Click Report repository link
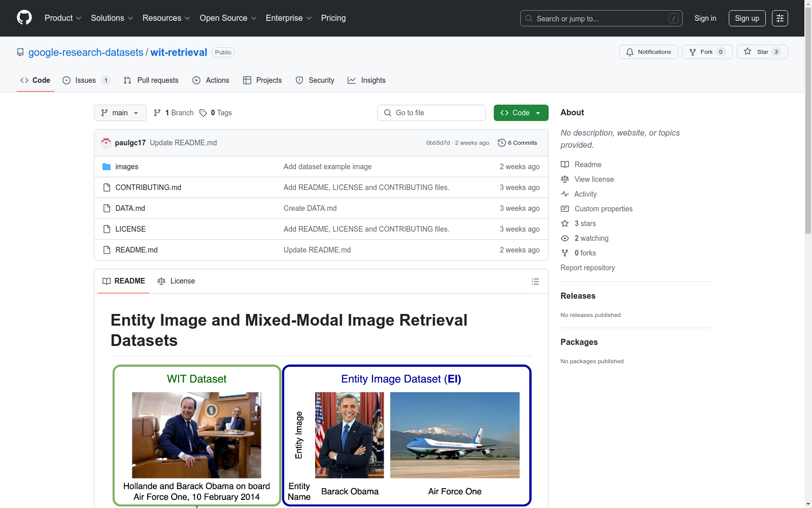The image size is (812, 508). click(588, 268)
